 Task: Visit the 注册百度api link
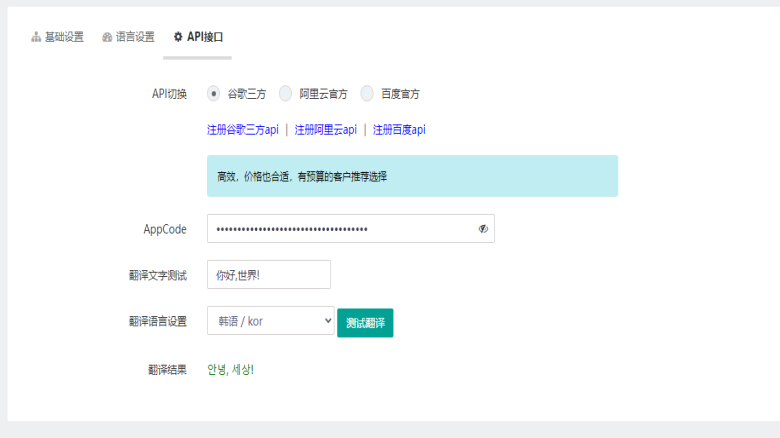point(399,130)
